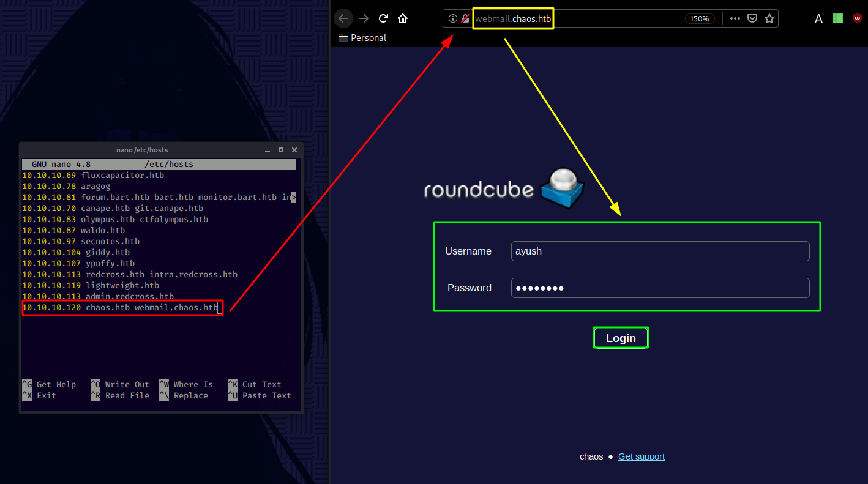Click the ^R Read File shortcut in nano
Image resolution: width=868 pixels, height=484 pixels.
click(x=120, y=396)
